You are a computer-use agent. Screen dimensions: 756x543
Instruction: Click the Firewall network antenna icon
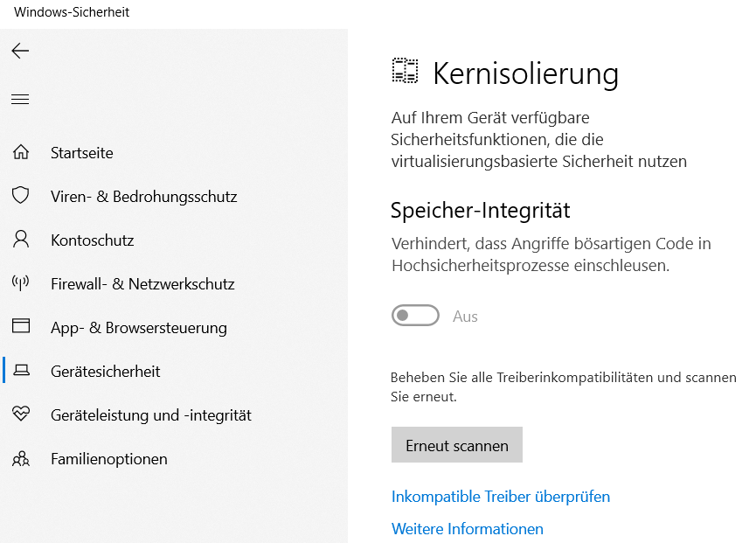21,283
